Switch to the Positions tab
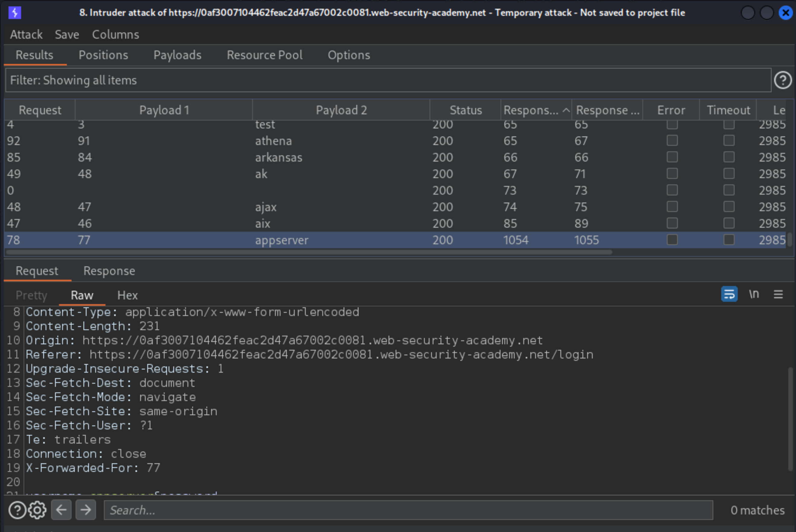Viewport: 796px width, 532px height. pyautogui.click(x=103, y=55)
